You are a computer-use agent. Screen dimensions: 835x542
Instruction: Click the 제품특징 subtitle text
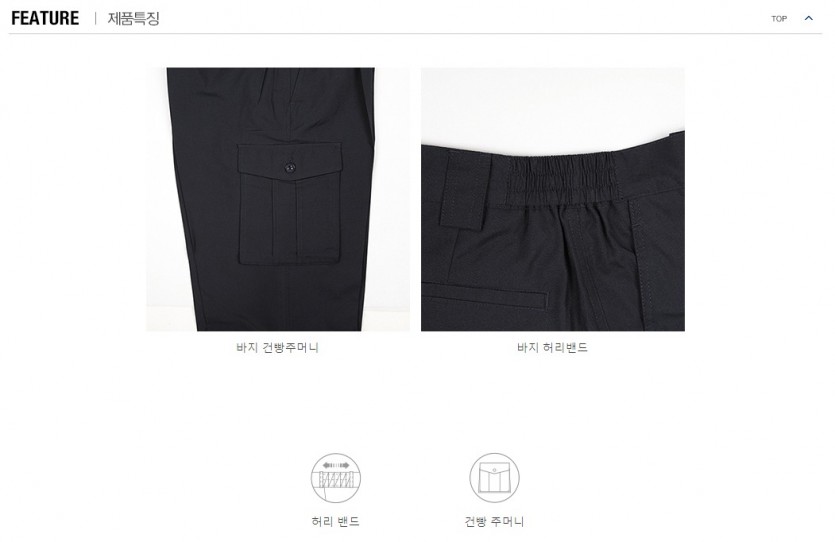click(x=134, y=19)
